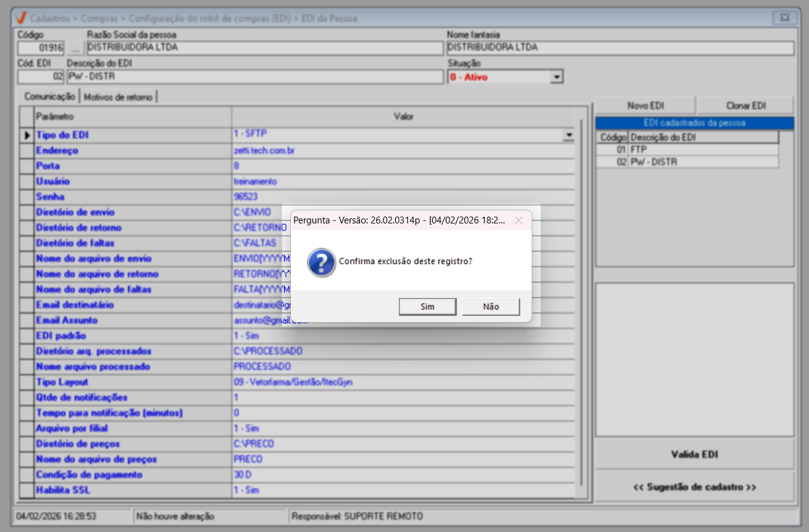The height and width of the screenshot is (532, 809).
Task: Click the Valida EDI button
Action: pyautogui.click(x=694, y=455)
